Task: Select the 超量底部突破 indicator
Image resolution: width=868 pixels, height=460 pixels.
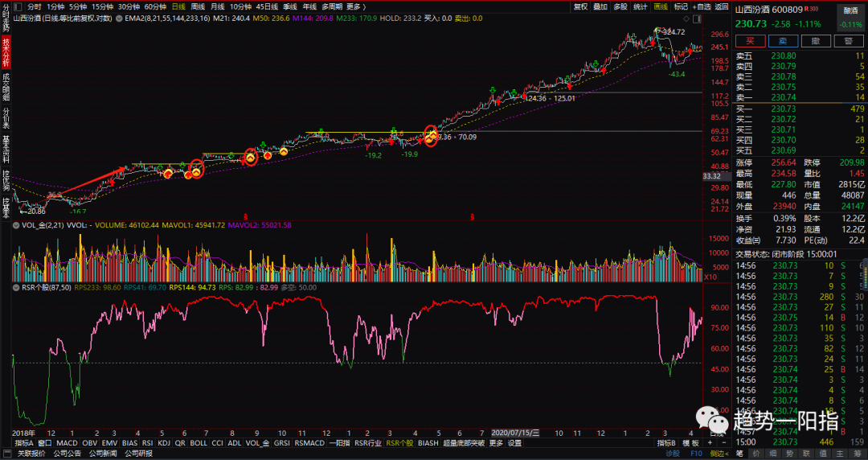Action: pyautogui.click(x=464, y=443)
